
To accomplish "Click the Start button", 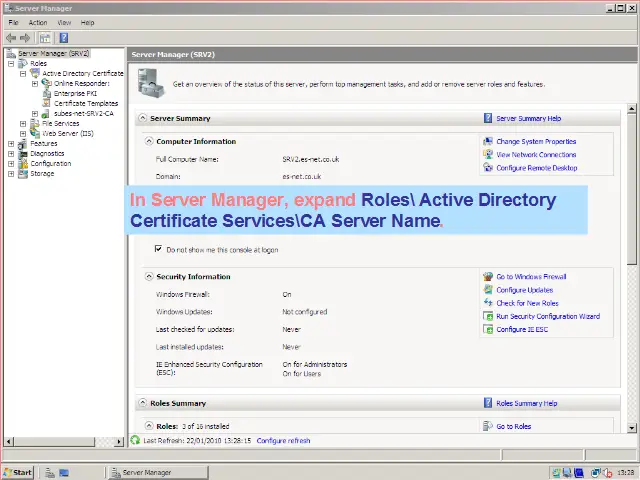I will pyautogui.click(x=18, y=472).
